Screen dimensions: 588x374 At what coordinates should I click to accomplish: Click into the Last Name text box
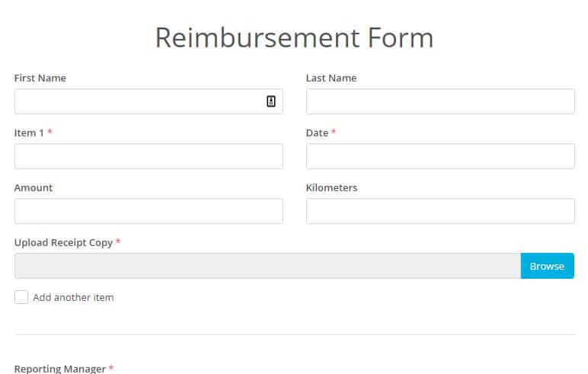tap(440, 101)
